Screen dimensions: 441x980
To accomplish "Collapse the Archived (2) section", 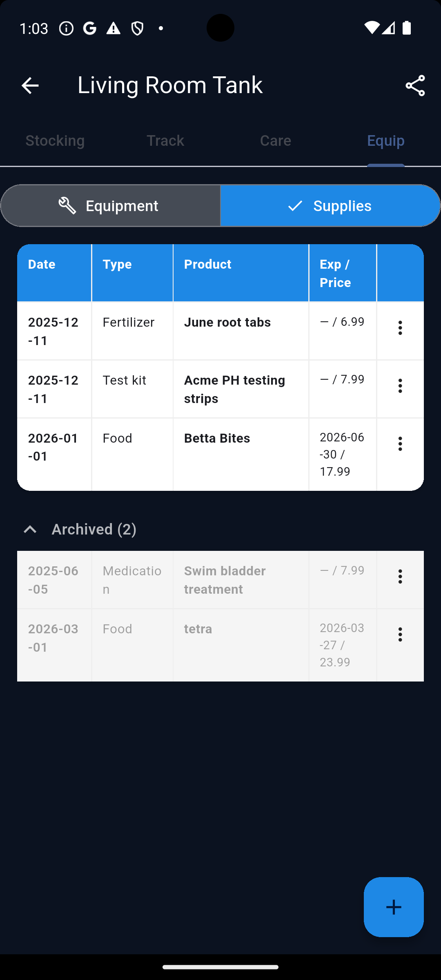I will point(31,530).
